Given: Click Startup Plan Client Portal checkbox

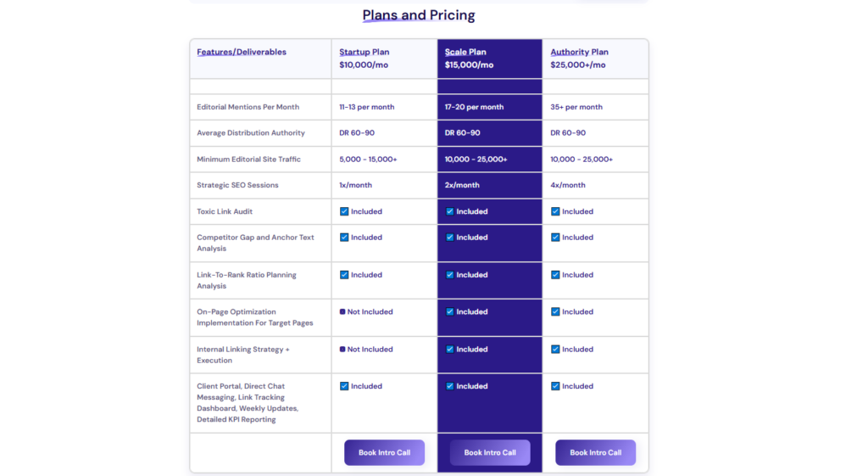Looking at the screenshot, I should click(x=344, y=386).
